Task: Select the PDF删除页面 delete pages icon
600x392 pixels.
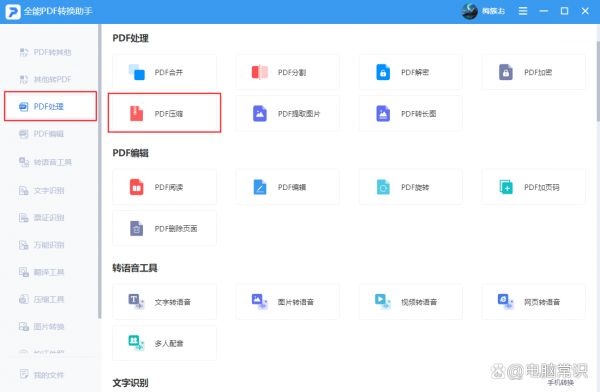Action: point(137,228)
